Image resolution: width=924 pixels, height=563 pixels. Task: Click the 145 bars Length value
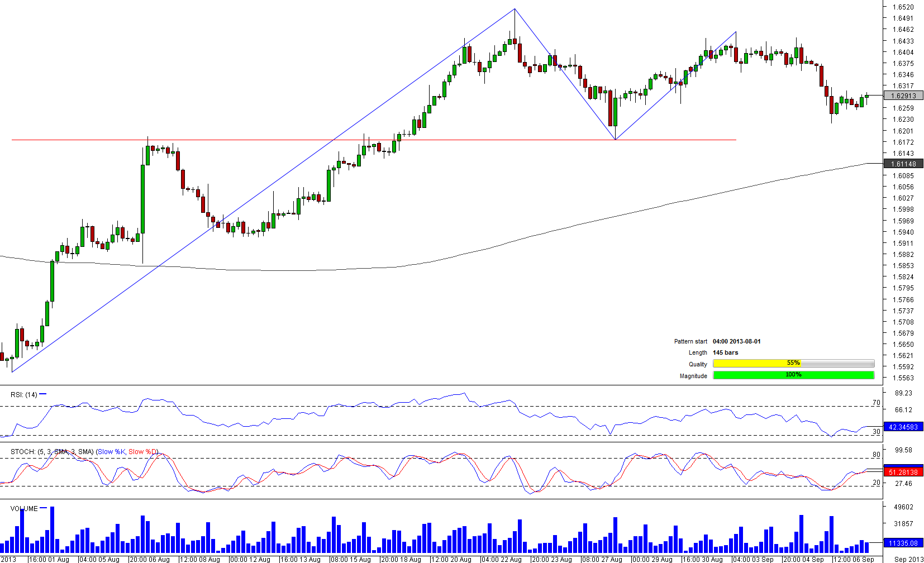click(725, 352)
